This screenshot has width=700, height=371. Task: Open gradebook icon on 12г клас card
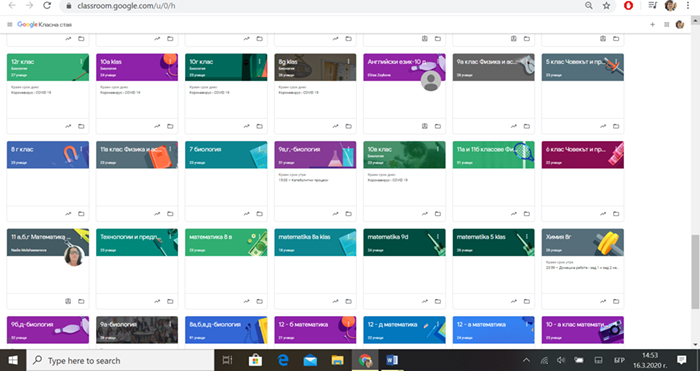coord(68,126)
